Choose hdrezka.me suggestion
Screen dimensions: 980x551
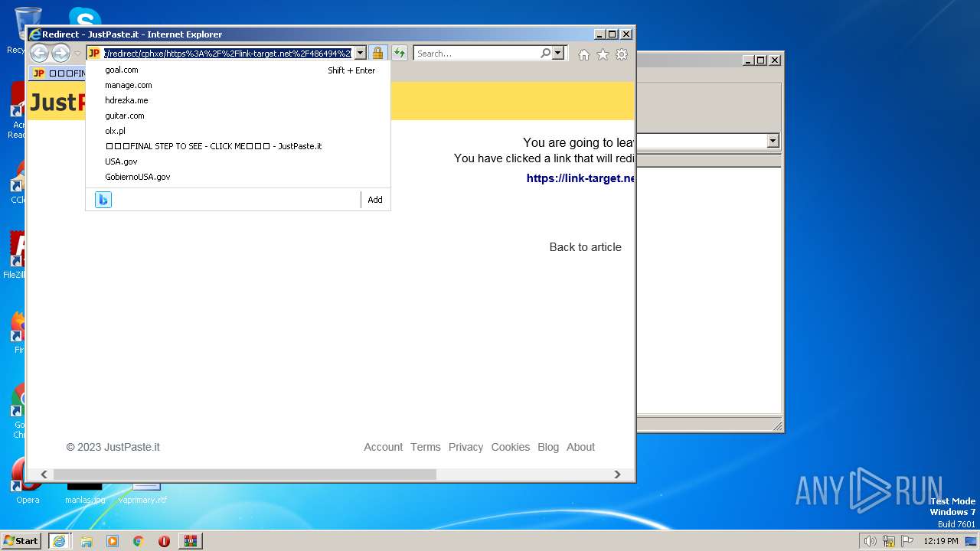tap(238, 100)
